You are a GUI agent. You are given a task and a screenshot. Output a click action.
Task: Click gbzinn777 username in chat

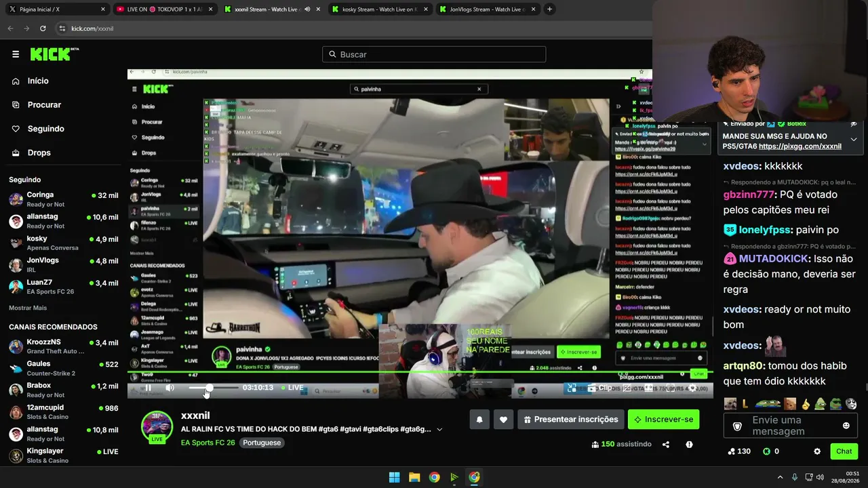749,195
